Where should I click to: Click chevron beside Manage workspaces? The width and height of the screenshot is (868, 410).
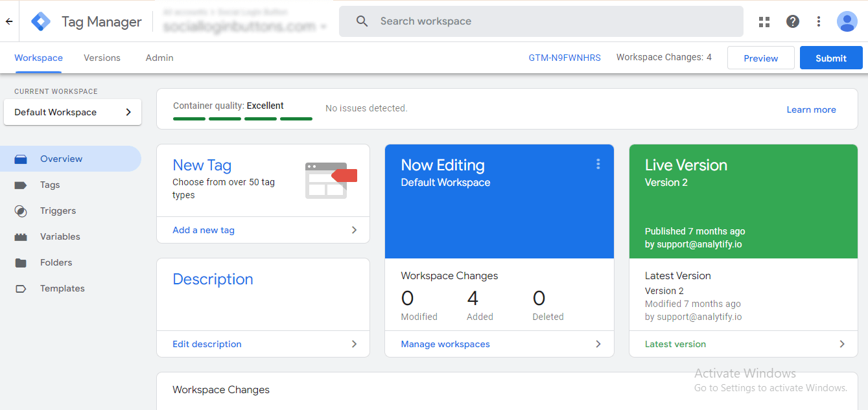point(598,344)
